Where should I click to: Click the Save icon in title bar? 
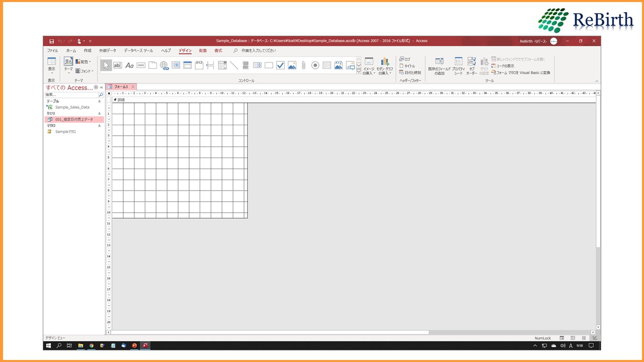(51, 41)
